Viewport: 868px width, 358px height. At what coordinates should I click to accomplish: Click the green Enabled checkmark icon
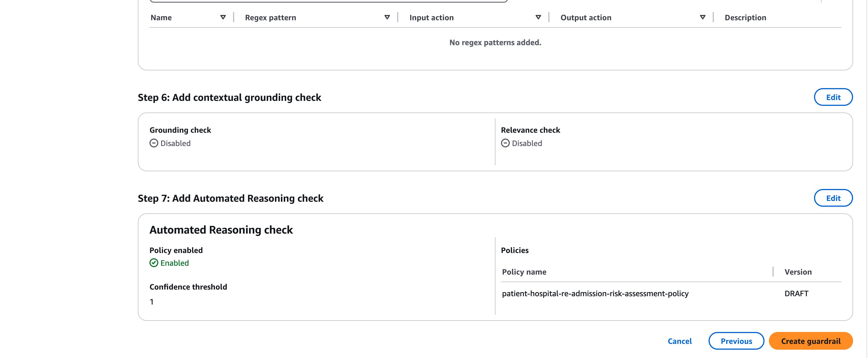(x=154, y=263)
